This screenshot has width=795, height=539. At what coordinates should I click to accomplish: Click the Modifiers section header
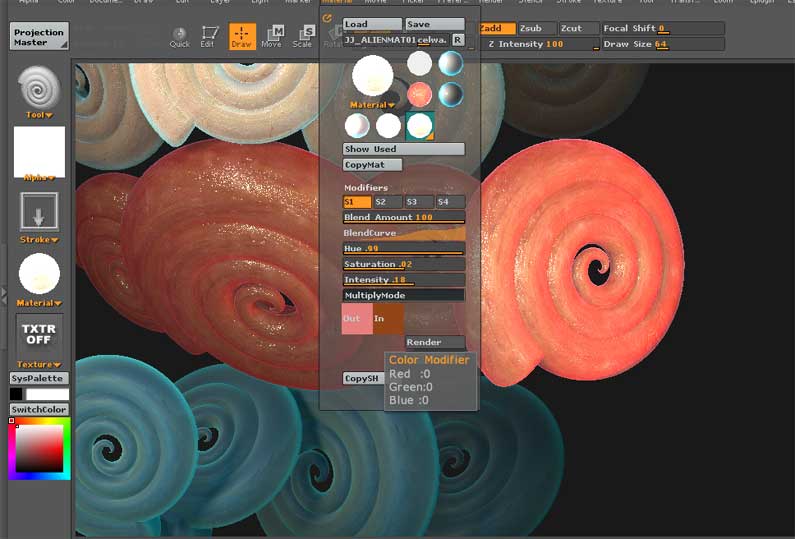tap(366, 187)
